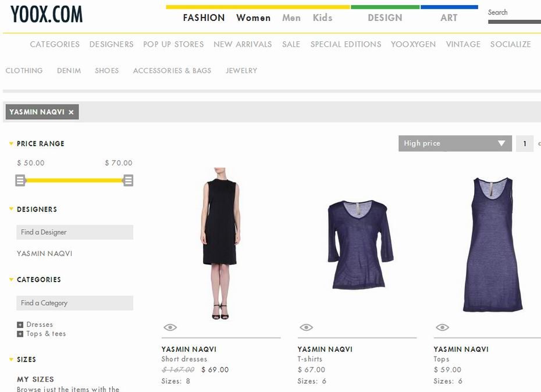Open the navy sleeveless top photo
The height and width of the screenshot is (392, 541).
pos(493,244)
